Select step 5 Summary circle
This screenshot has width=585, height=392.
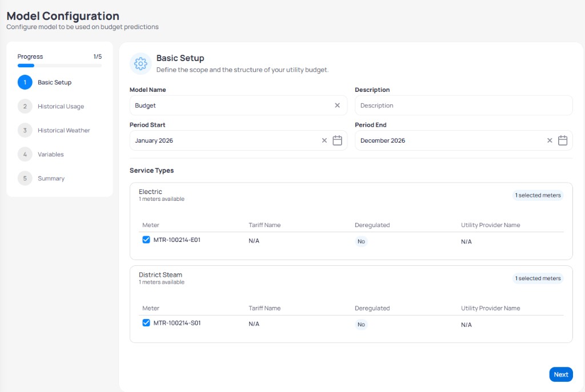[x=25, y=179]
